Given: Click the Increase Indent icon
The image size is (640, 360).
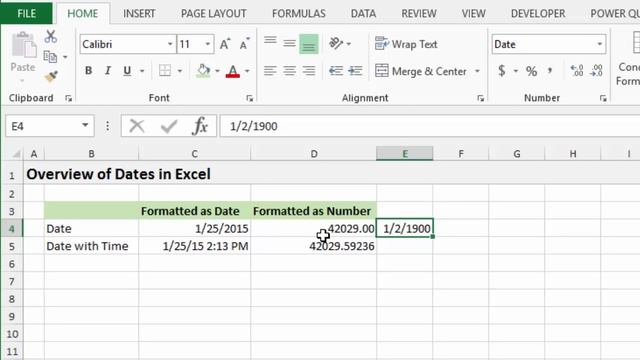Looking at the screenshot, I should pos(356,71).
